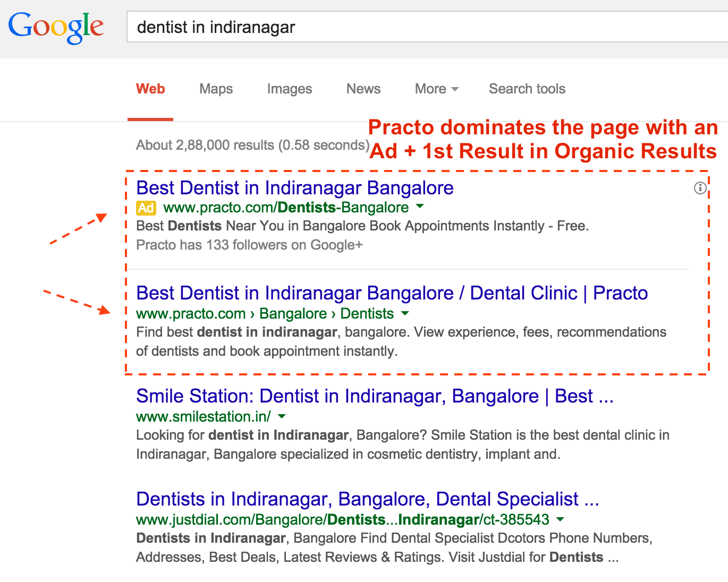Click the search box containing 'dentist in indiranagar'

[427, 27]
